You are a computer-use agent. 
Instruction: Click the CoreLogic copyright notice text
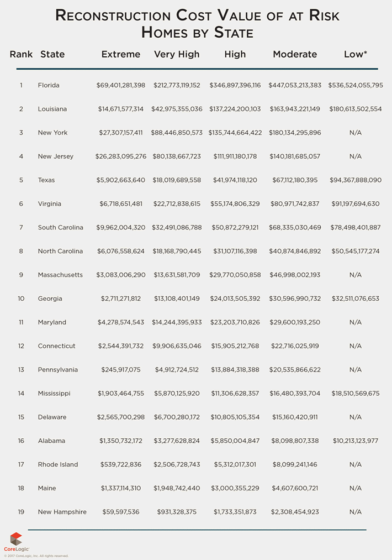pos(36,556)
